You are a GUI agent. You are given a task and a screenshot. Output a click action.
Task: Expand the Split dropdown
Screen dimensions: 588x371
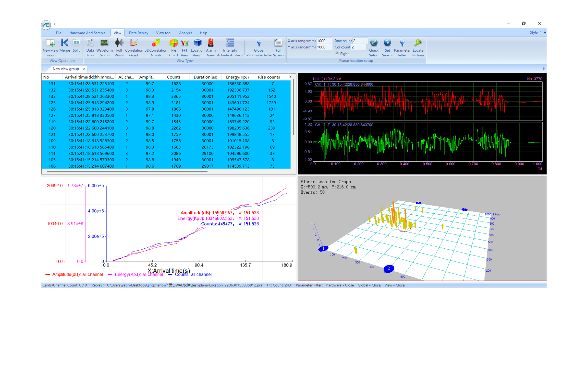[76, 54]
